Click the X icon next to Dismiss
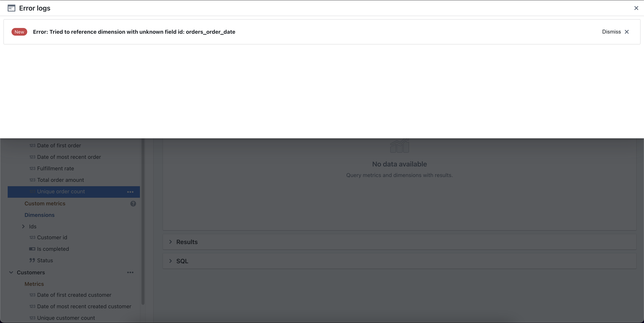This screenshot has width=644, height=323. [x=627, y=32]
